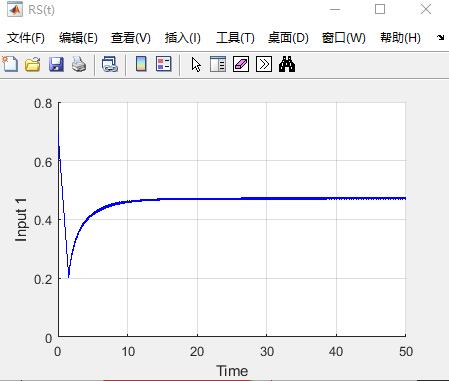
Task: Click the double-chevron toolbar button
Action: point(264,64)
